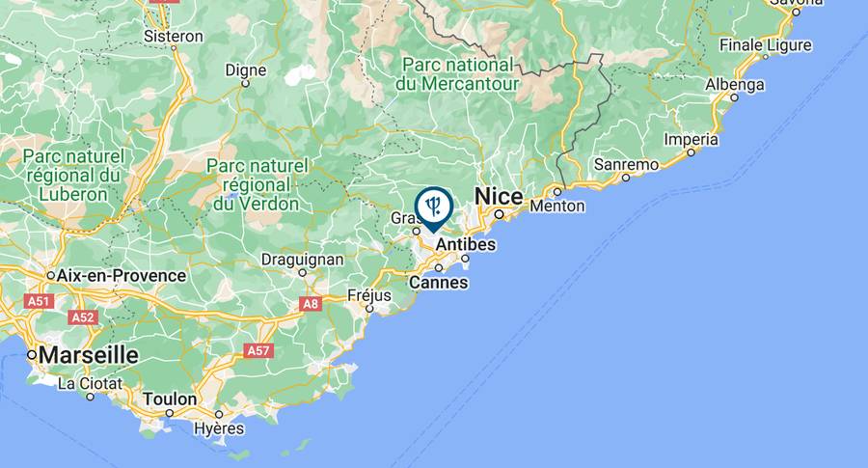Screen dimensions: 868x468
Task: Click Parc naturel régional du Verdon label
Action: [x=257, y=184]
